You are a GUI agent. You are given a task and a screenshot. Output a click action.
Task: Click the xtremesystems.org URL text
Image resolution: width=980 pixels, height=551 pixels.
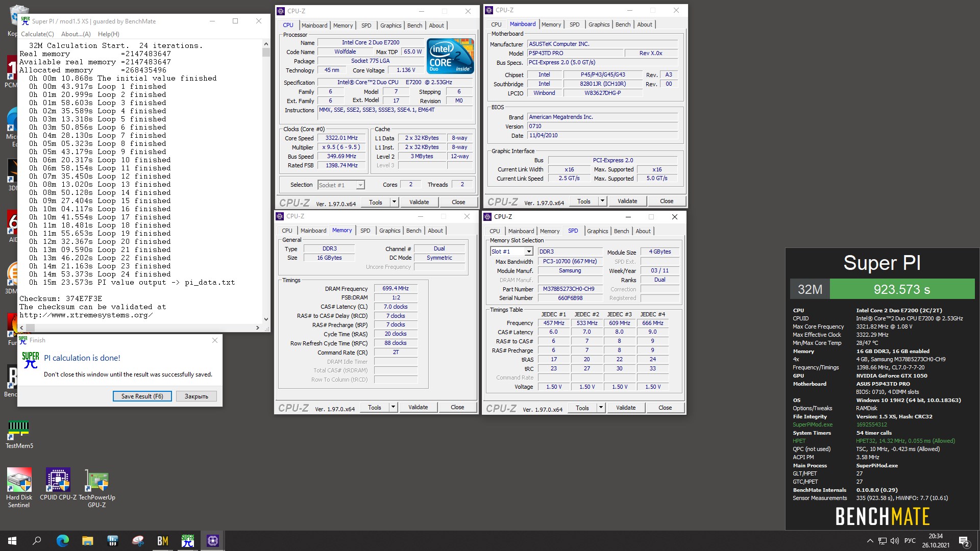(x=86, y=315)
